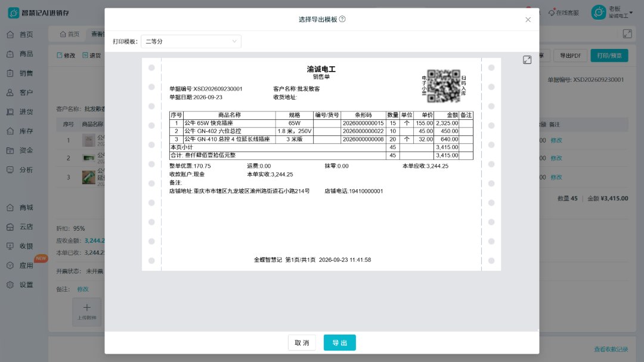Click 在线客服 online support
Viewport: 644px width, 362px height.
point(563,13)
